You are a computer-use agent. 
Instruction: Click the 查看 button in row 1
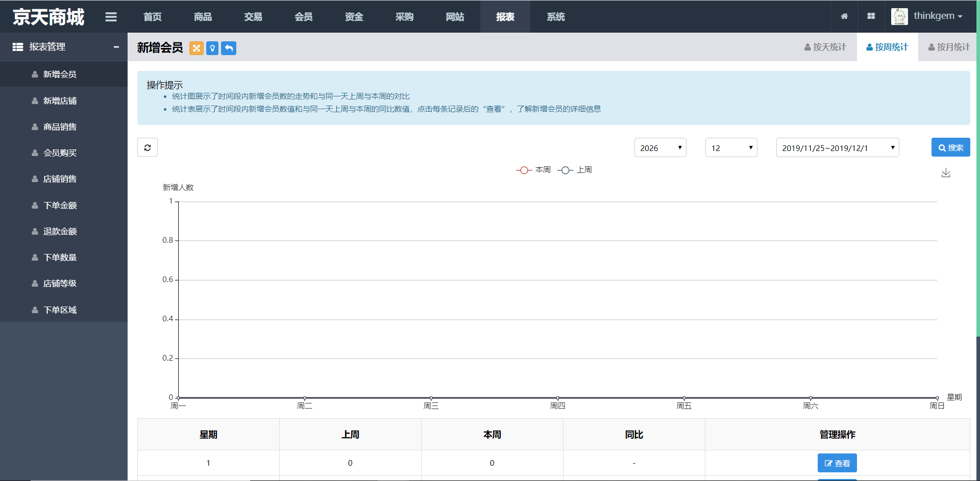click(x=837, y=463)
